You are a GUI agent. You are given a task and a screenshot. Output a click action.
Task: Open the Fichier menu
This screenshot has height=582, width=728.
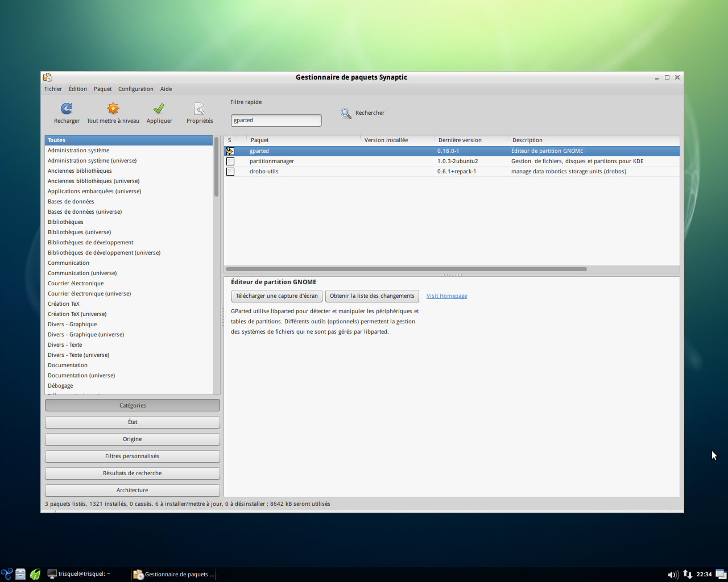point(53,89)
